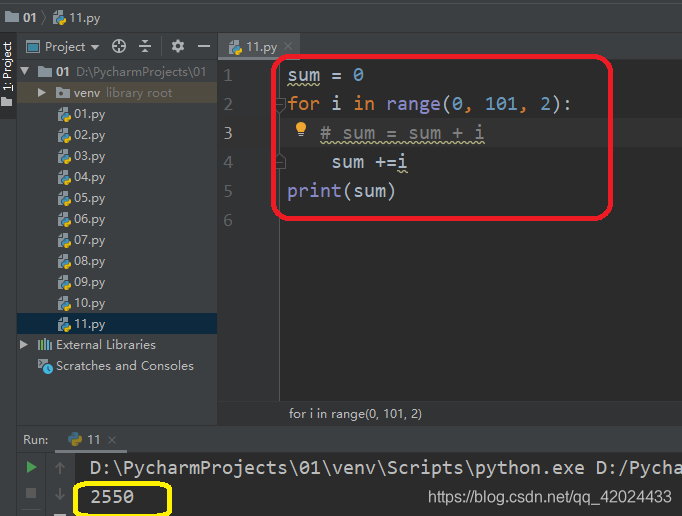Click 'sum +=i' code line
Viewport: 682px width, 516px height.
point(369,162)
